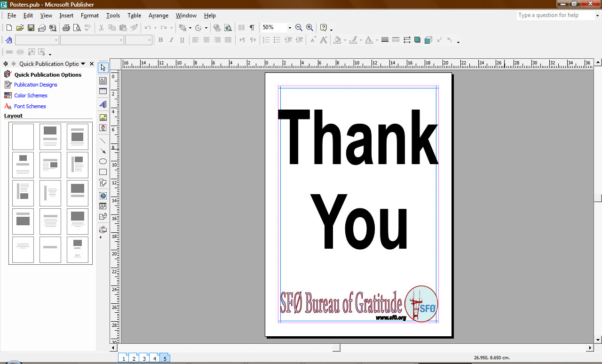
Task: Open the help question box dropdown
Action: (597, 16)
